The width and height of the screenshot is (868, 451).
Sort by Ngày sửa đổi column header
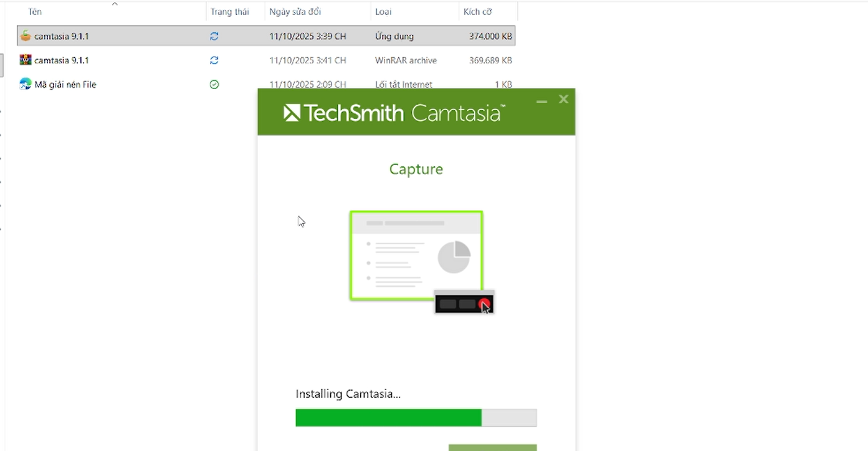295,12
